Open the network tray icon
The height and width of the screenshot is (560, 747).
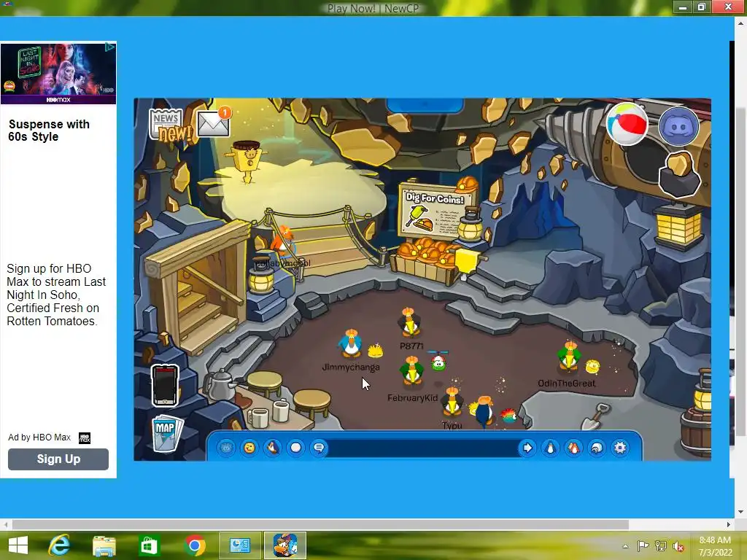[661, 546]
